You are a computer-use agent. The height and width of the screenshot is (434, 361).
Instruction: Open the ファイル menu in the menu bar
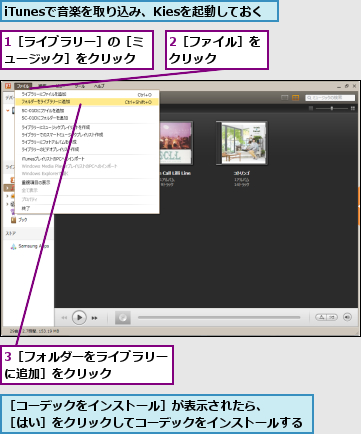tap(23, 86)
